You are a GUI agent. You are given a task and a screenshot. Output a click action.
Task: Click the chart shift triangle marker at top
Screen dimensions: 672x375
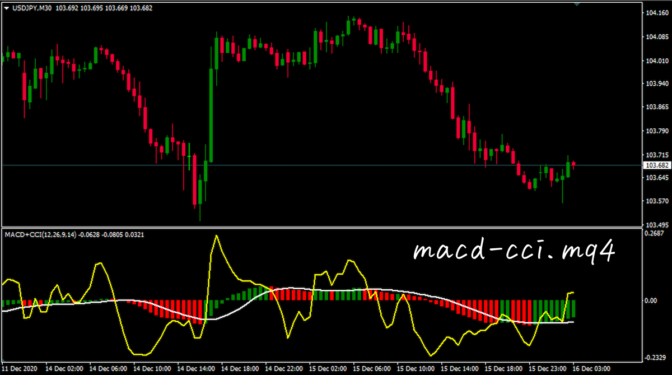[577, 3]
